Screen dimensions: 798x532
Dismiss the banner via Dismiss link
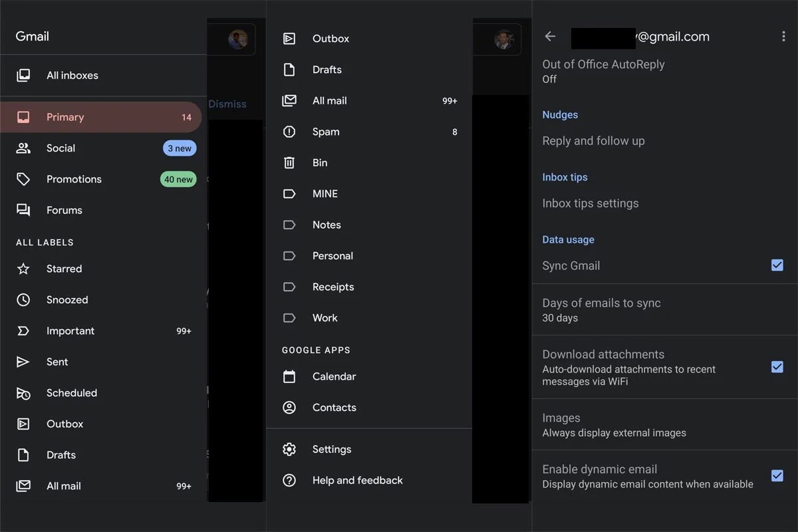(227, 104)
